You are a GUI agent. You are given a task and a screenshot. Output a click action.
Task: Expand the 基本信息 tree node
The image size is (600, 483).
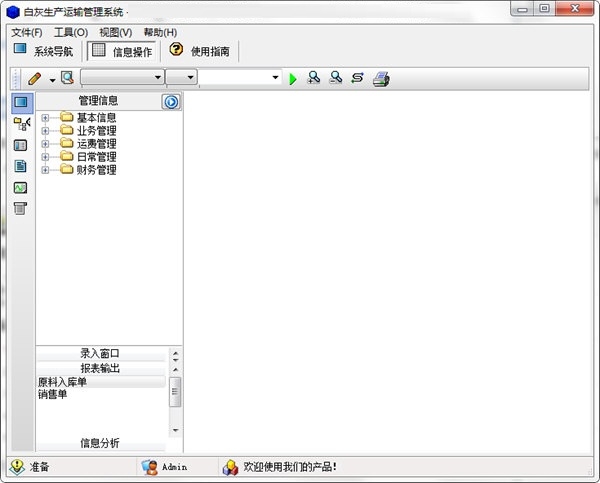45,118
